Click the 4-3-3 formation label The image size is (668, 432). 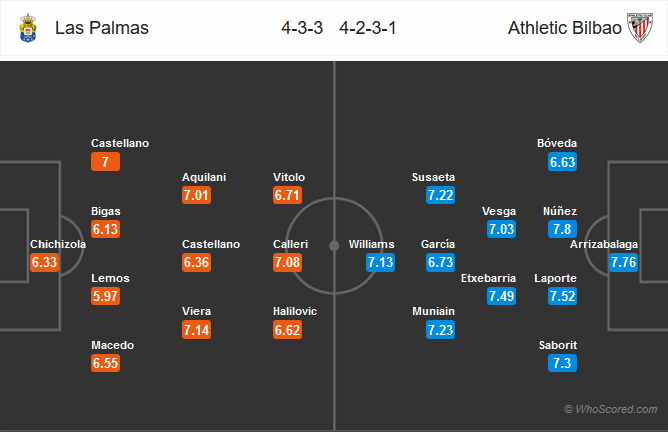pyautogui.click(x=302, y=28)
